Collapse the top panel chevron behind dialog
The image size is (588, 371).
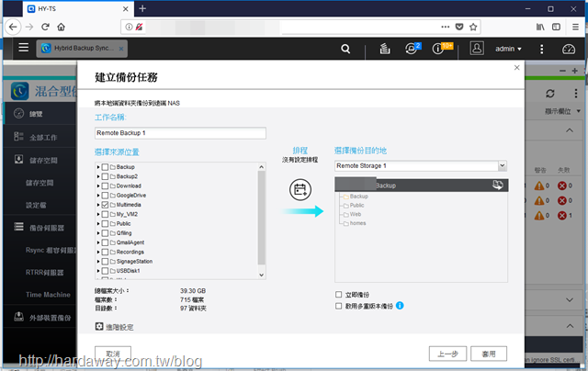click(x=570, y=130)
